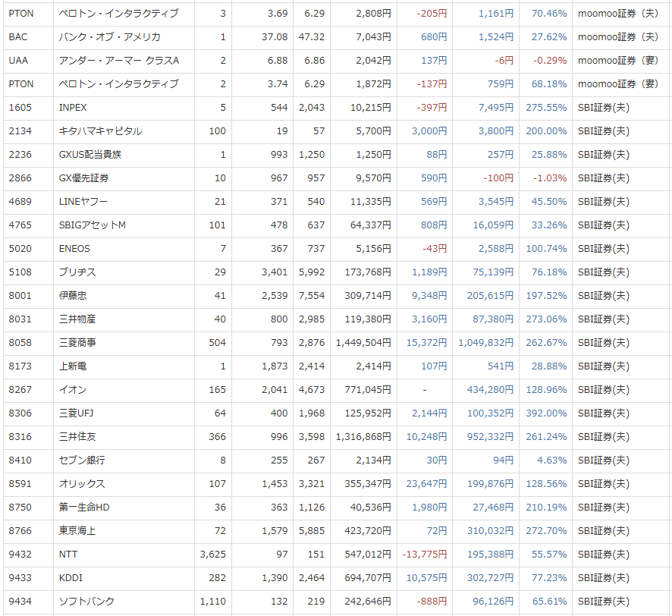Click the 1,316,868円 valuation for 三井住友
Viewport: 672px width, 616px height.
point(363,437)
